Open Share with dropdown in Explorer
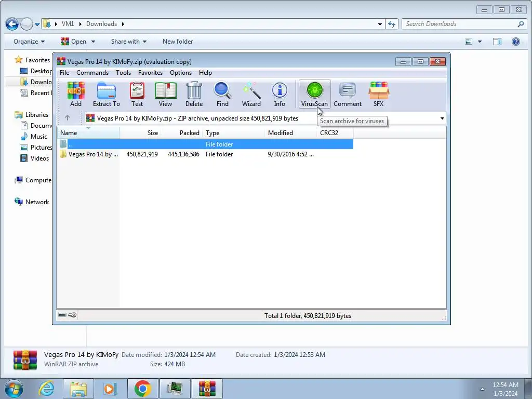Screen dimensions: 532x399 [x=129, y=42]
